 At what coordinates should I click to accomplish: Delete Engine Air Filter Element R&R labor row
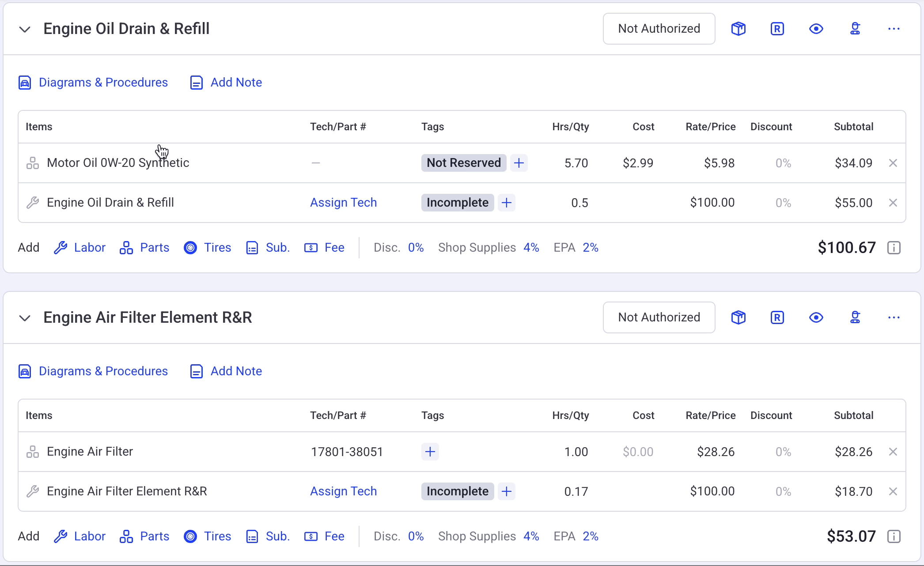point(893,491)
